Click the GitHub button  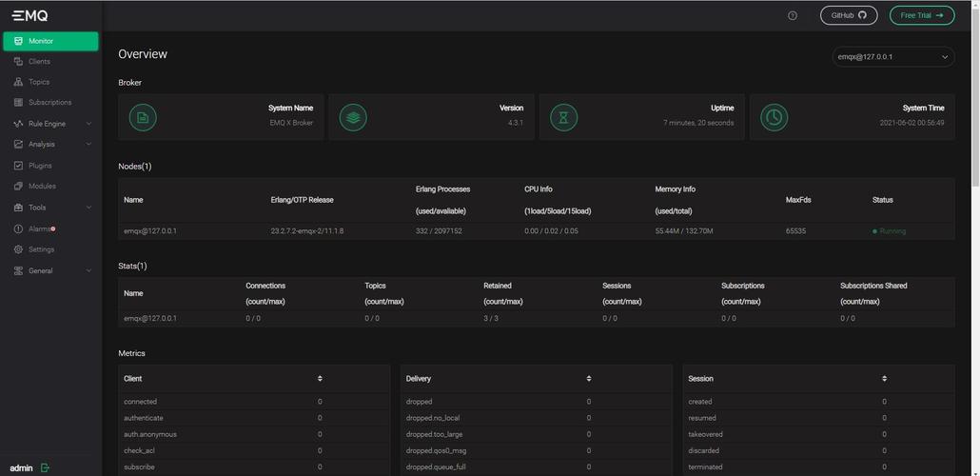click(x=849, y=15)
